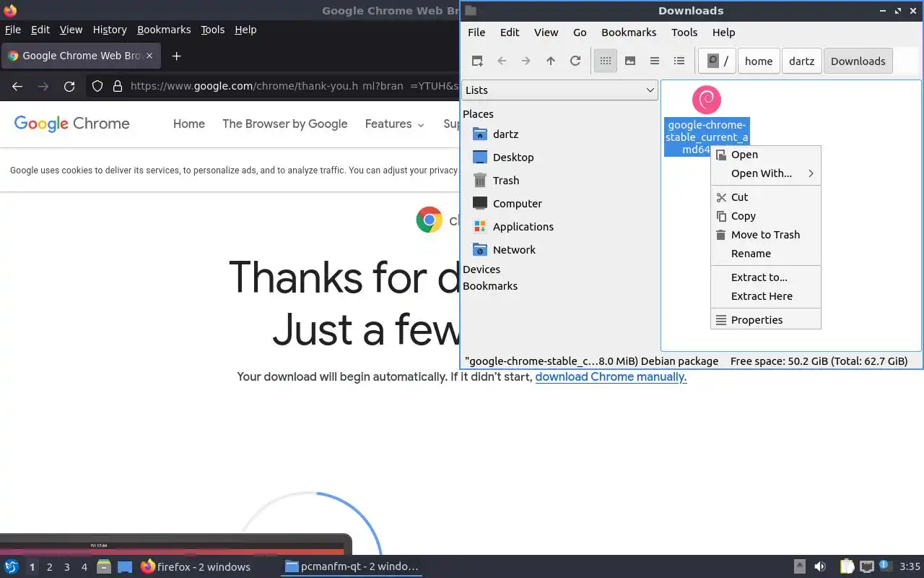The height and width of the screenshot is (578, 924).
Task: Select the Google Chrome Web Browser tab
Action: (x=81, y=56)
